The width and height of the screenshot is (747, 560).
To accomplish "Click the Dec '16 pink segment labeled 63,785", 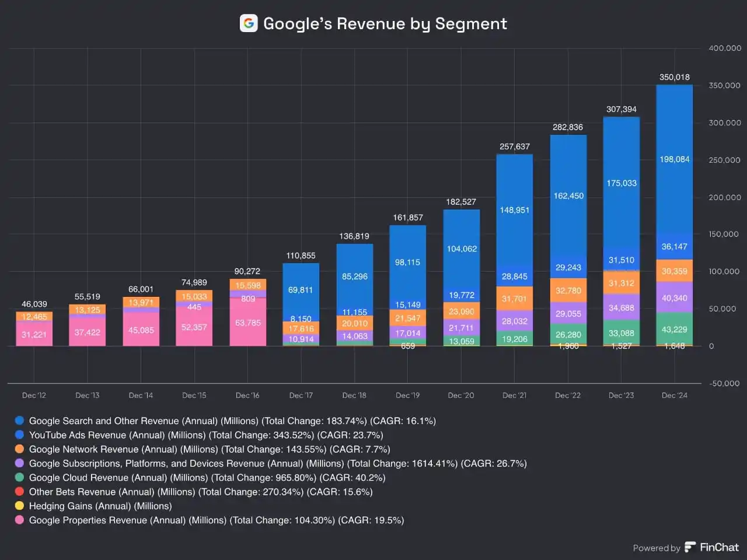I will point(247,323).
